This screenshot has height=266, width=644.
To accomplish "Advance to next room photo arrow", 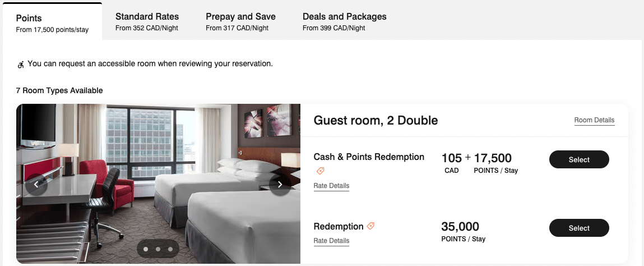I will click(280, 184).
